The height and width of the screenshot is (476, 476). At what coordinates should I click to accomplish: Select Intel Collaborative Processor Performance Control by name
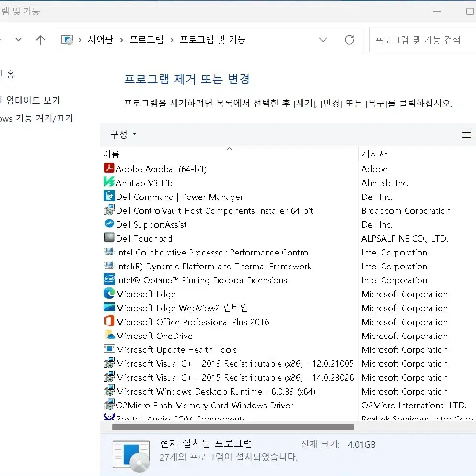pyautogui.click(x=213, y=253)
